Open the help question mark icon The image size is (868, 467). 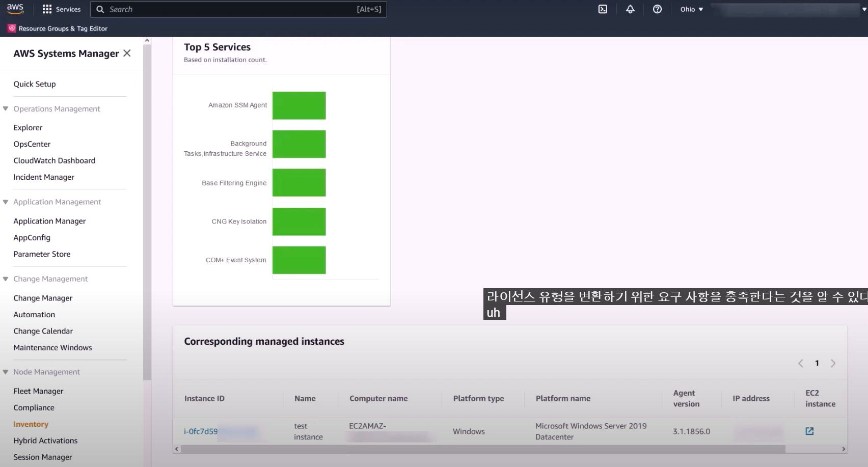[x=657, y=9]
